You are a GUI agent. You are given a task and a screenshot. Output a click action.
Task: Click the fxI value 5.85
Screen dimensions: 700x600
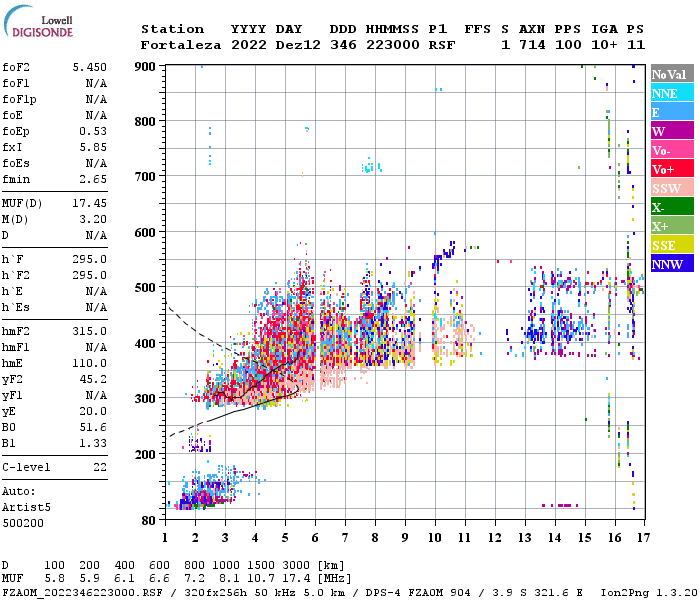pos(93,147)
